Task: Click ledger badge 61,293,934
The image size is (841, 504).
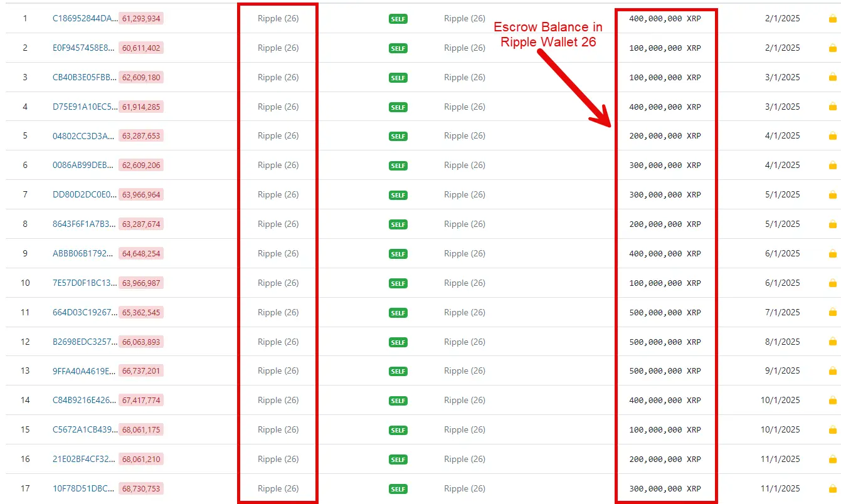Action: [x=141, y=19]
